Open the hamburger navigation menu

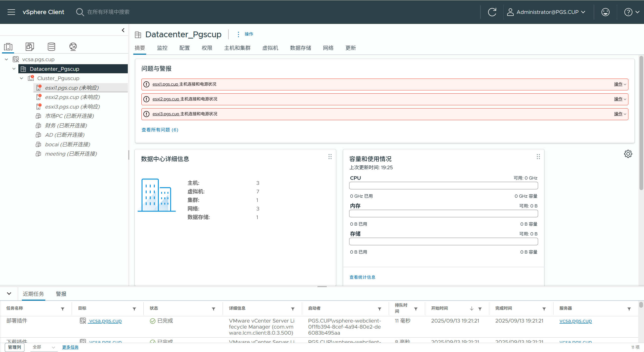tap(11, 12)
